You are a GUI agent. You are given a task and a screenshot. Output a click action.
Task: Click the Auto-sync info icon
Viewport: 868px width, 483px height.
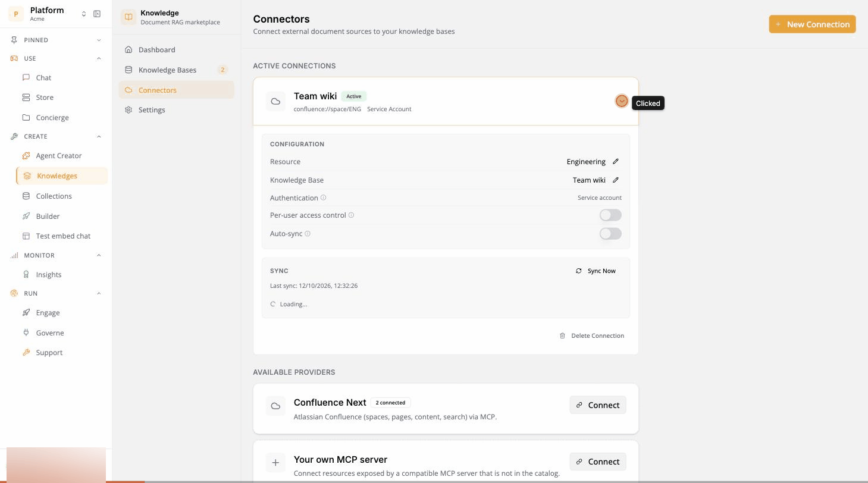[308, 234]
